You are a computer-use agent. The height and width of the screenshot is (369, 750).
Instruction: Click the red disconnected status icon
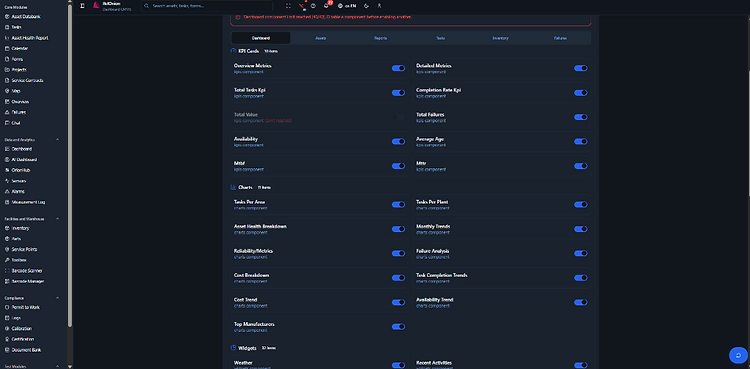tap(301, 6)
